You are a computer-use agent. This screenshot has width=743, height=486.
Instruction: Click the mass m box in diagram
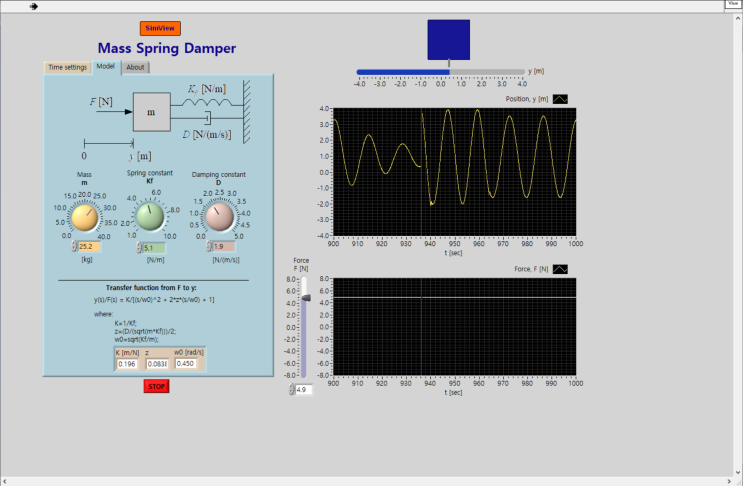pyautogui.click(x=152, y=112)
